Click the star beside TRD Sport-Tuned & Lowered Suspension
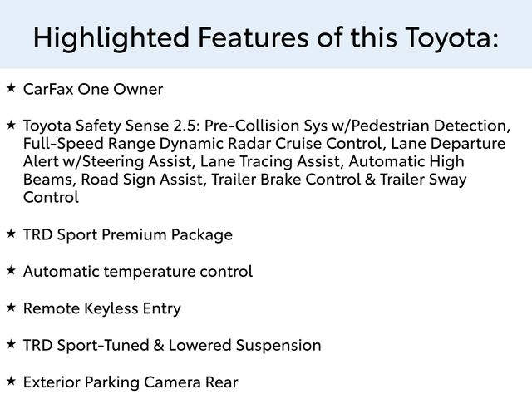Viewport: 532px width, 399px height. click(x=11, y=344)
